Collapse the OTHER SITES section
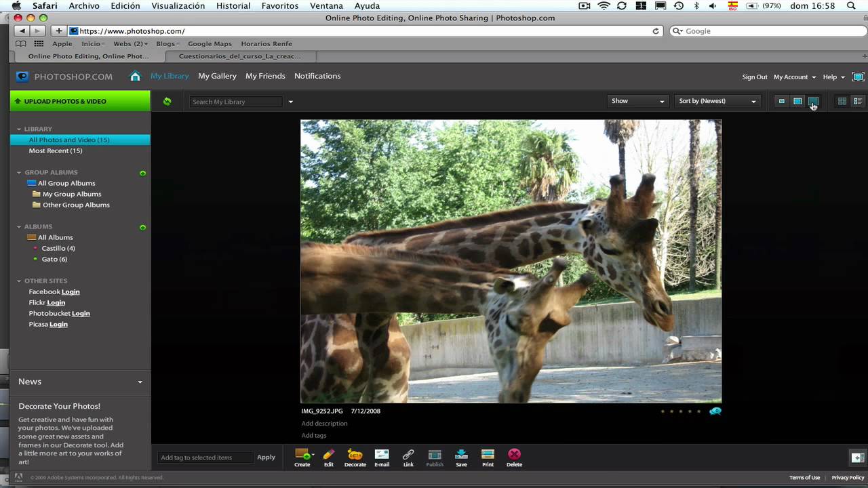868x488 pixels. point(20,281)
